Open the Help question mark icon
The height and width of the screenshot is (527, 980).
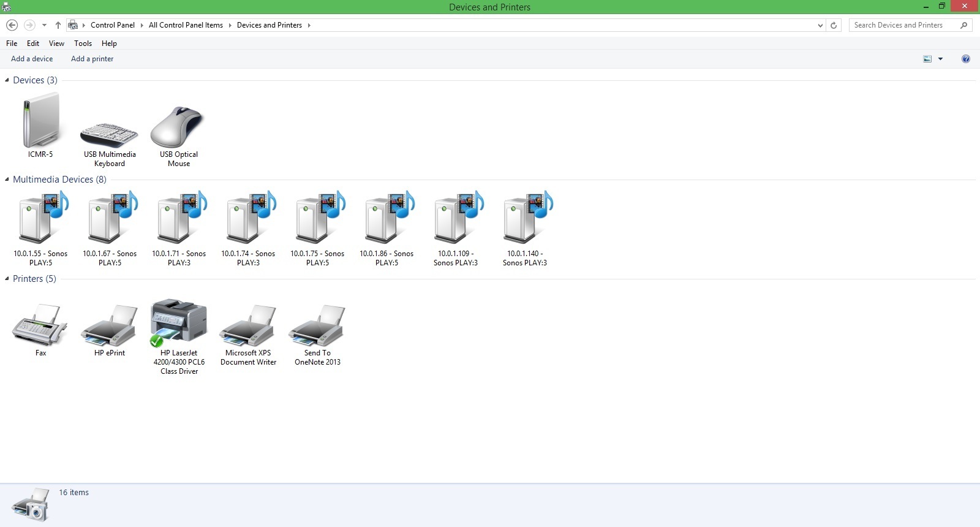[x=966, y=59]
